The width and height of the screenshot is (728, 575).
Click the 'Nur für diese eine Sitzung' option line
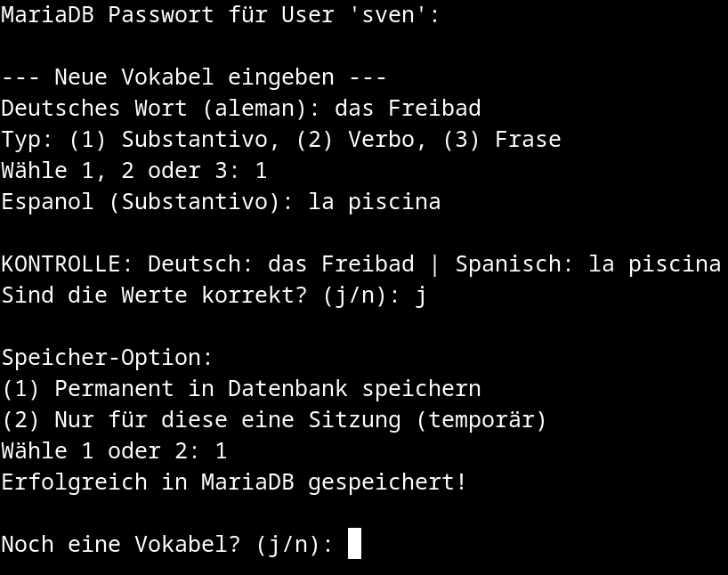click(273, 420)
